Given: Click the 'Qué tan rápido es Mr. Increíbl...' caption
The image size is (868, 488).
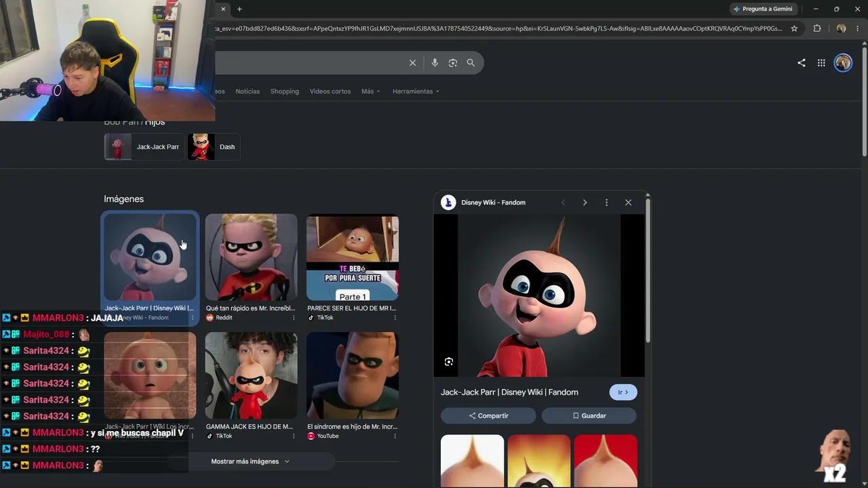Looking at the screenshot, I should 250,308.
